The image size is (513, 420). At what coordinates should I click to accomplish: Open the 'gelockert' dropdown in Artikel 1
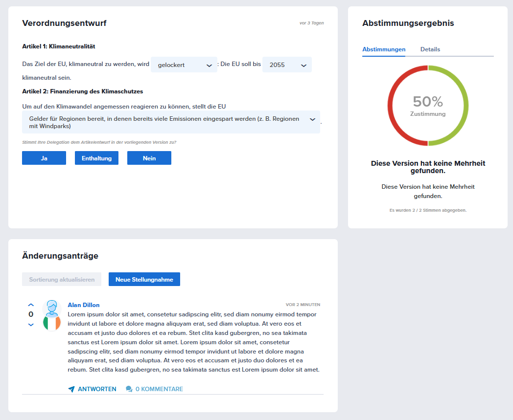tap(184, 65)
